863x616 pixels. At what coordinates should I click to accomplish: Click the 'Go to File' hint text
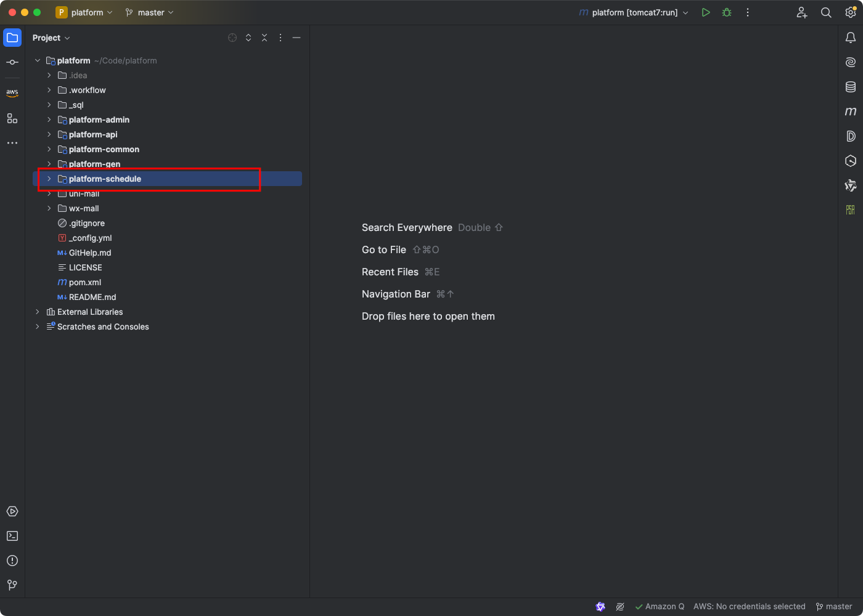384,249
